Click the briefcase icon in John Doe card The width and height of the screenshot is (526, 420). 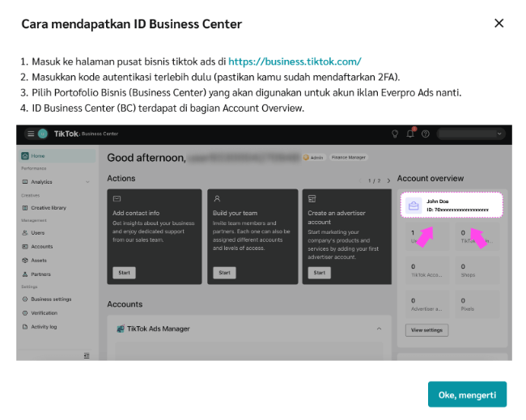coord(414,206)
